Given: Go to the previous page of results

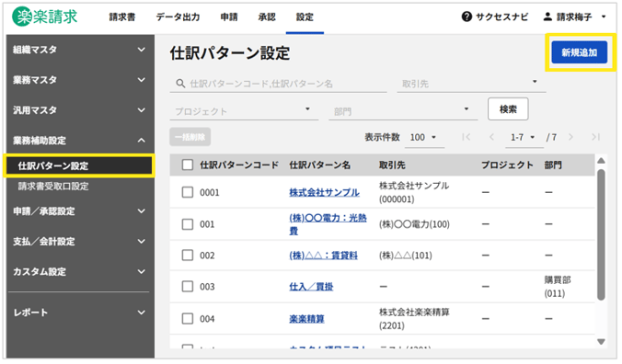Looking at the screenshot, I should click(x=492, y=137).
